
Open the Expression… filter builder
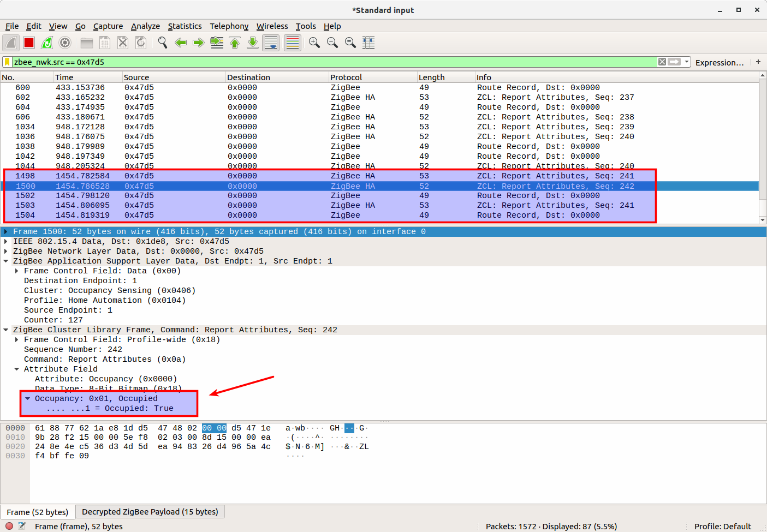click(x=720, y=63)
